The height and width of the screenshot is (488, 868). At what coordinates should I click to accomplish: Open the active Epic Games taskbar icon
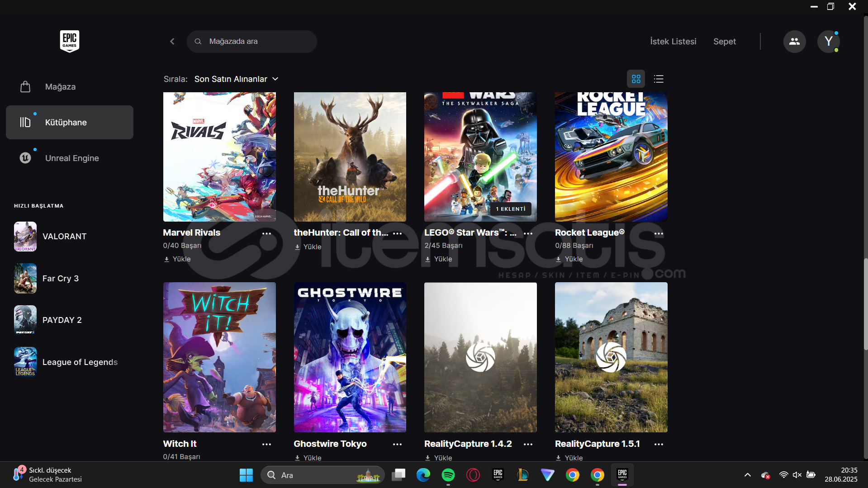tap(622, 475)
